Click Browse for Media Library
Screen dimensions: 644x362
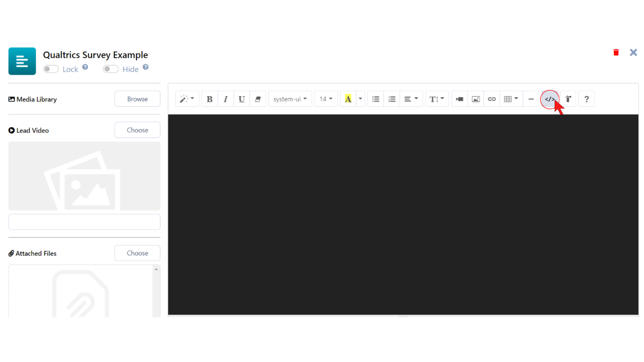tap(137, 99)
